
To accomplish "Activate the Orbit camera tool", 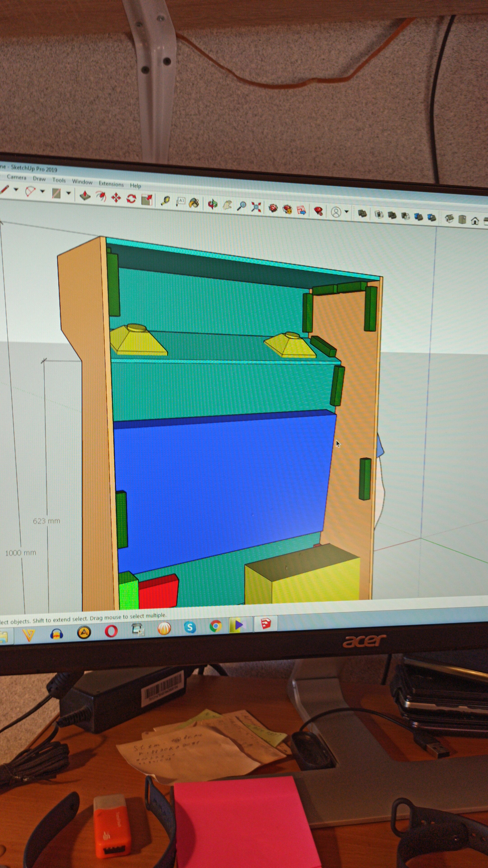I will (213, 204).
